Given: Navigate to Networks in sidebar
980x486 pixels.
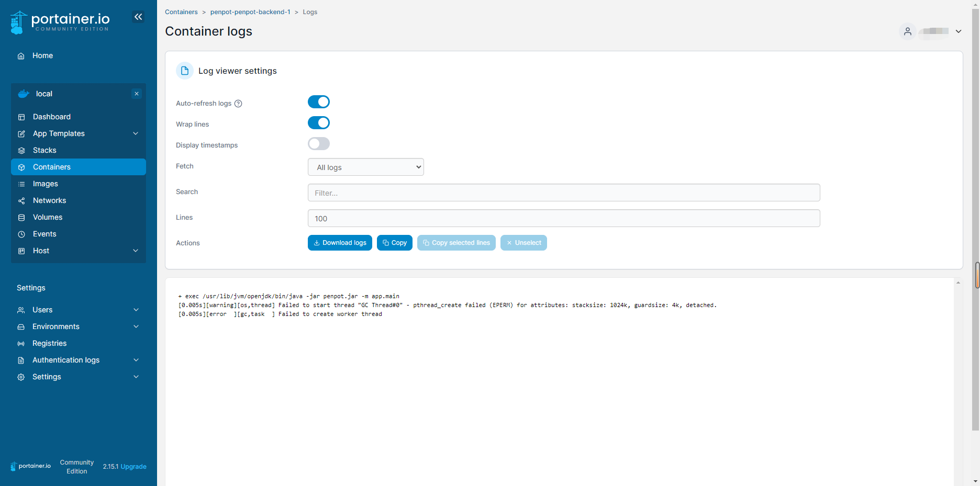Looking at the screenshot, I should (79, 200).
